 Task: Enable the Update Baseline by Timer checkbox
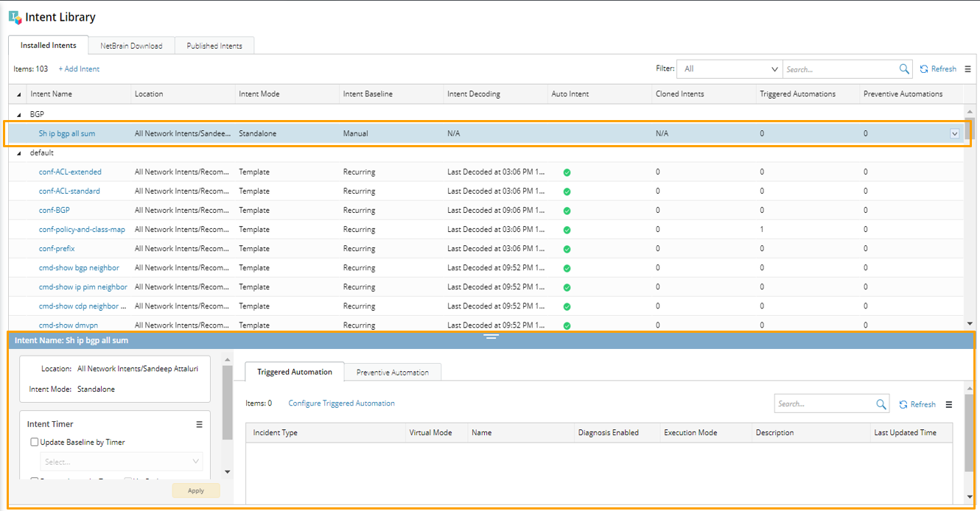[35, 443]
